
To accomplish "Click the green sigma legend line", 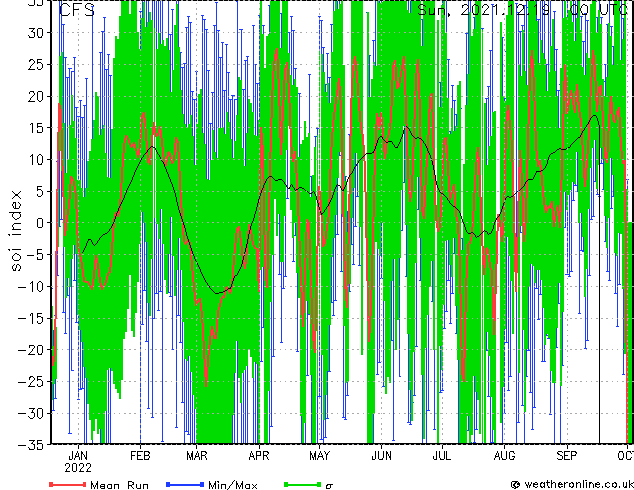I will [303, 484].
